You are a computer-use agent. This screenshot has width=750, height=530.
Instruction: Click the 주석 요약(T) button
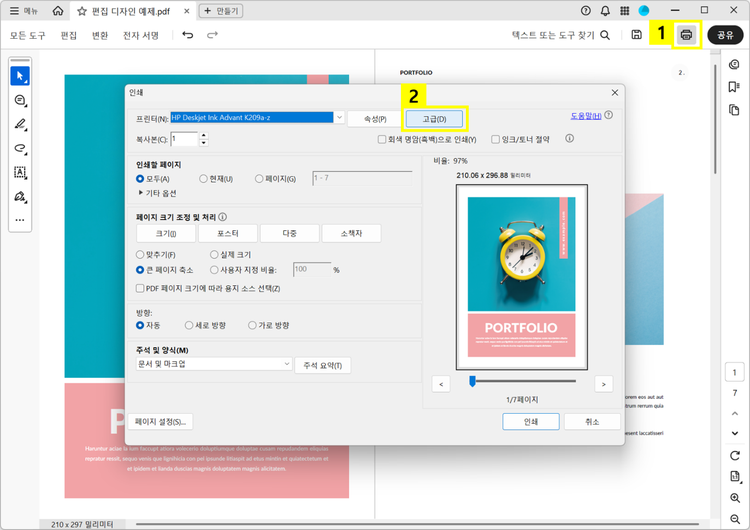[x=323, y=365]
